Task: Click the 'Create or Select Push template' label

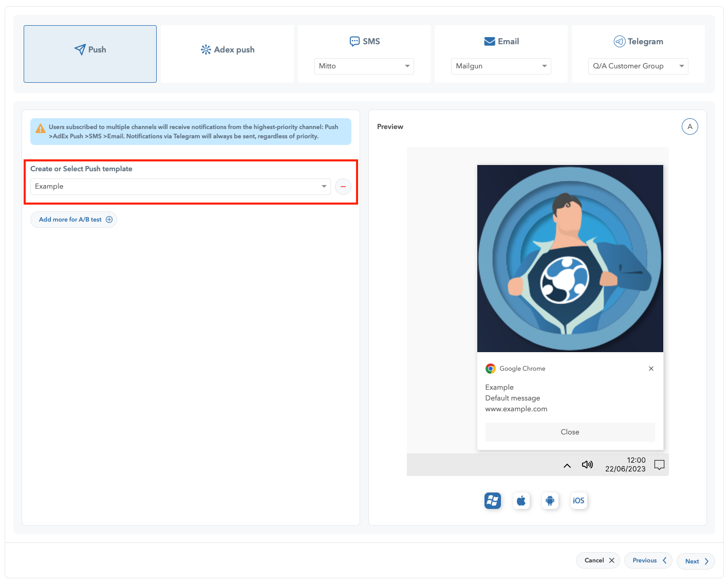Action: pyautogui.click(x=81, y=169)
